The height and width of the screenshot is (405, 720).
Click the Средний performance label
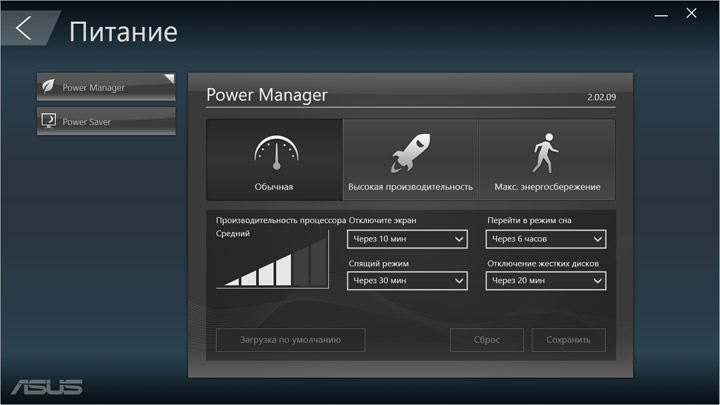233,233
